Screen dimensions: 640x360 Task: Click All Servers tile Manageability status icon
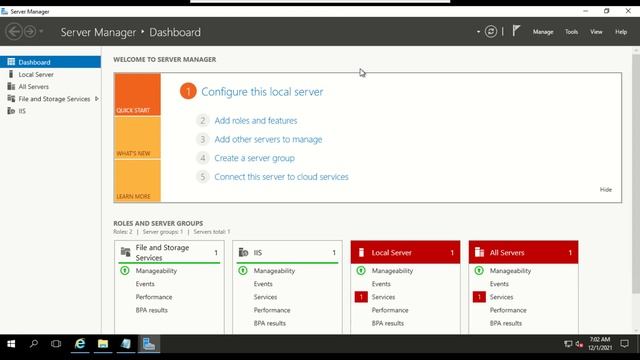point(479,271)
